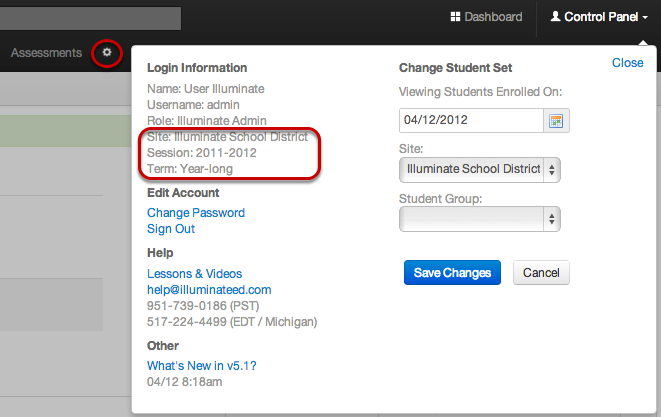Open the calendar date picker icon
661x417 pixels.
pos(556,121)
